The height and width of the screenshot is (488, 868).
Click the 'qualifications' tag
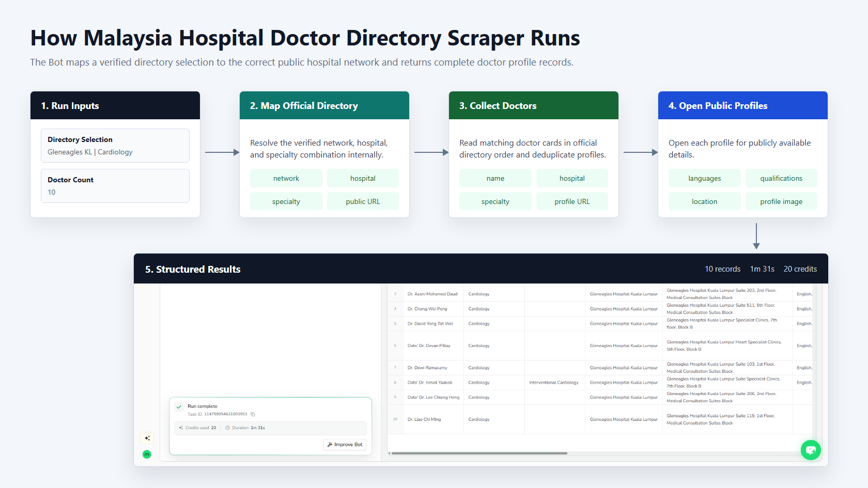pos(781,178)
